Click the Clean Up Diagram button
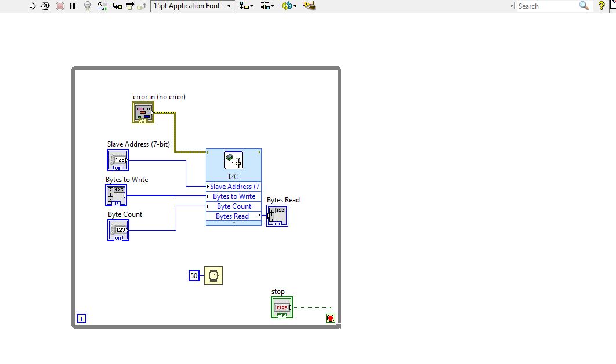Screen dimensions: 616x364 click(x=309, y=6)
